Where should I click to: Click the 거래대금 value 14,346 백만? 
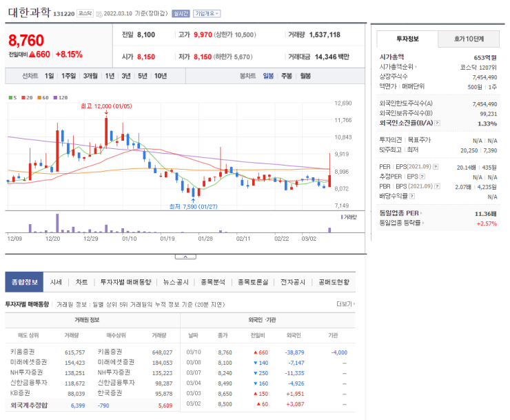(332, 57)
